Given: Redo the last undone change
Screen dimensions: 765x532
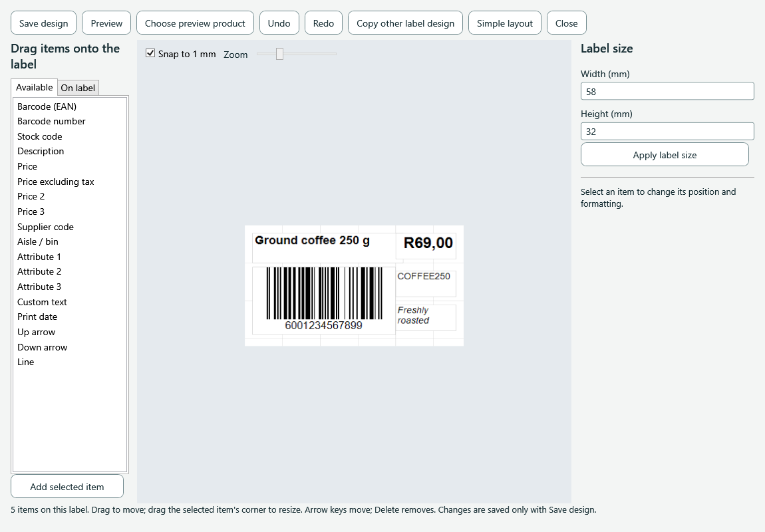Looking at the screenshot, I should point(323,23).
